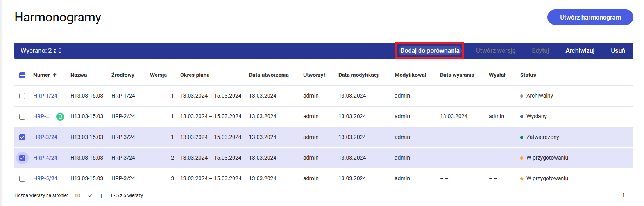Viewport: 644px width, 206px height.
Task: Click the sort arrow next to Numer
Action: (55, 75)
